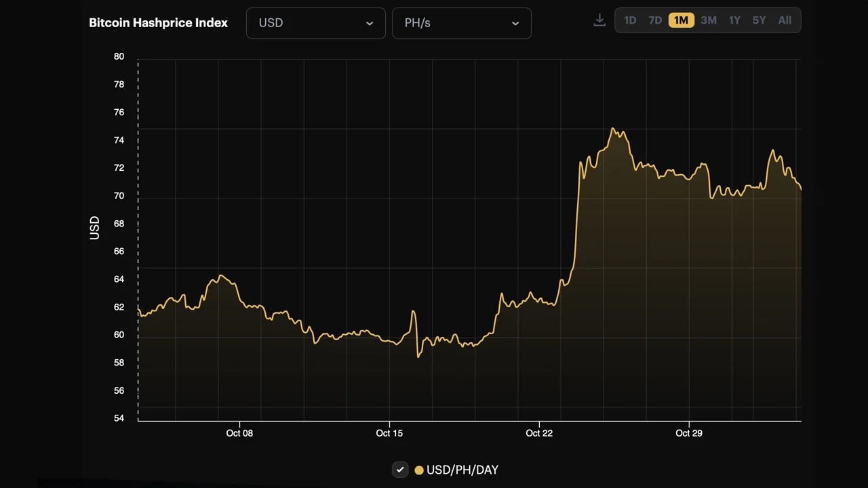
Task: Show the All time range
Action: coord(785,20)
